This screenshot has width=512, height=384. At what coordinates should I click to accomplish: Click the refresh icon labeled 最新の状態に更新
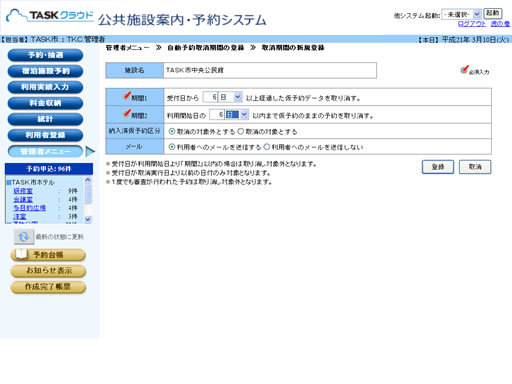click(24, 237)
